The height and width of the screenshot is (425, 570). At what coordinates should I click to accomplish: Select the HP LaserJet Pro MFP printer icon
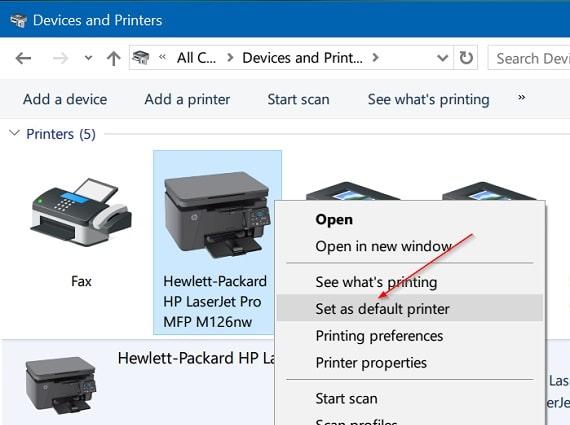(x=218, y=214)
